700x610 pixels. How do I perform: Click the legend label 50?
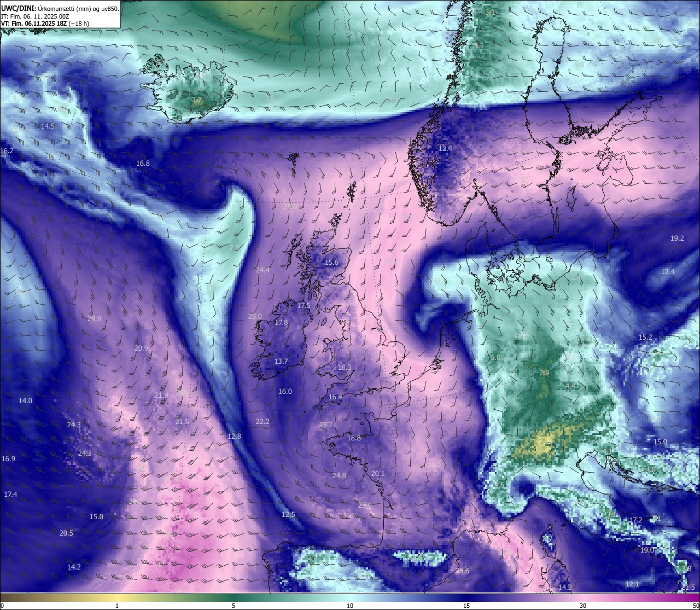696,606
